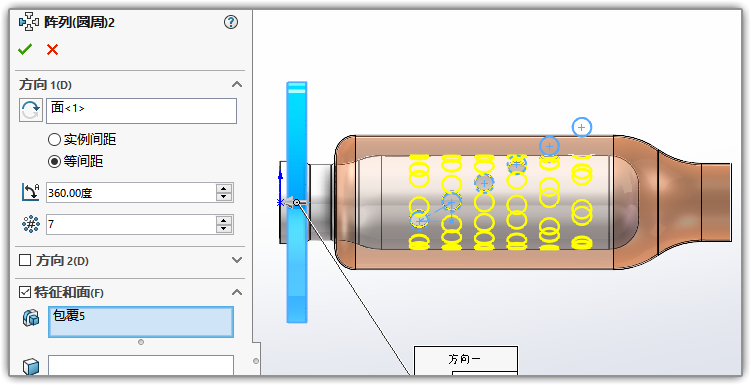Collapse the 方向 1(D) section
The width and height of the screenshot is (751, 385).
237,84
